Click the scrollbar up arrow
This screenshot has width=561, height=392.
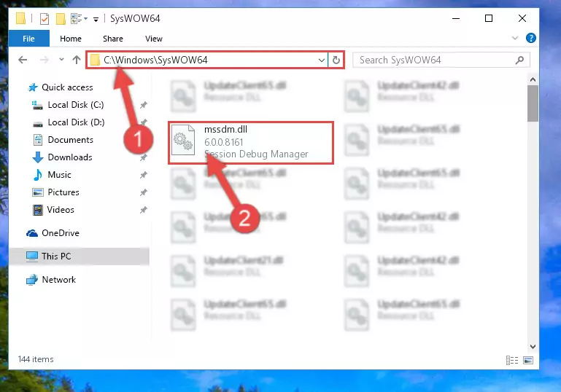533,80
